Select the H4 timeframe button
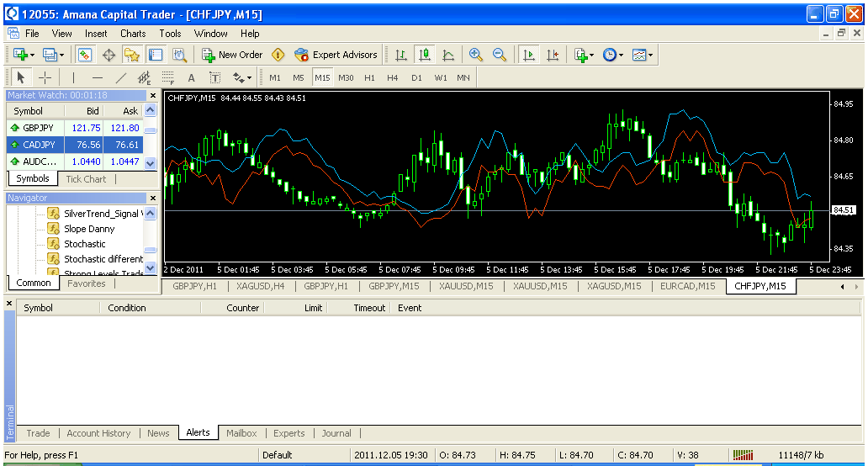The image size is (868, 466). pyautogui.click(x=393, y=77)
